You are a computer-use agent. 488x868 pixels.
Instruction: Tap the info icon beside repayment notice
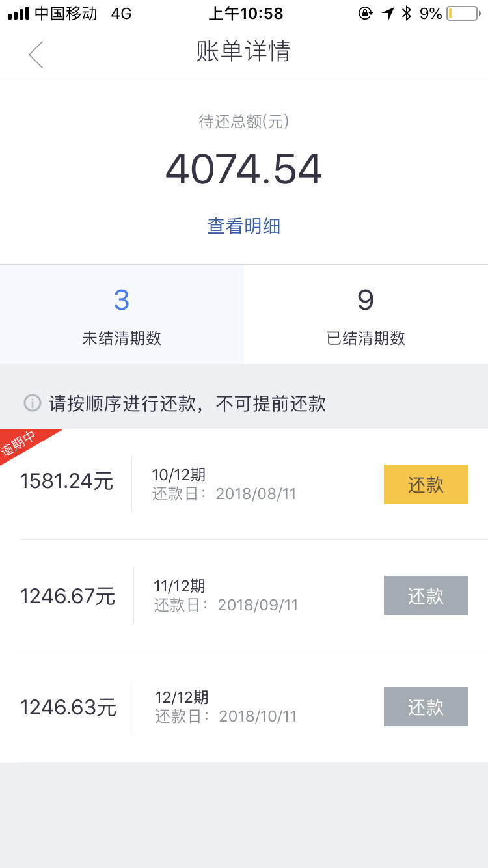pyautogui.click(x=33, y=403)
